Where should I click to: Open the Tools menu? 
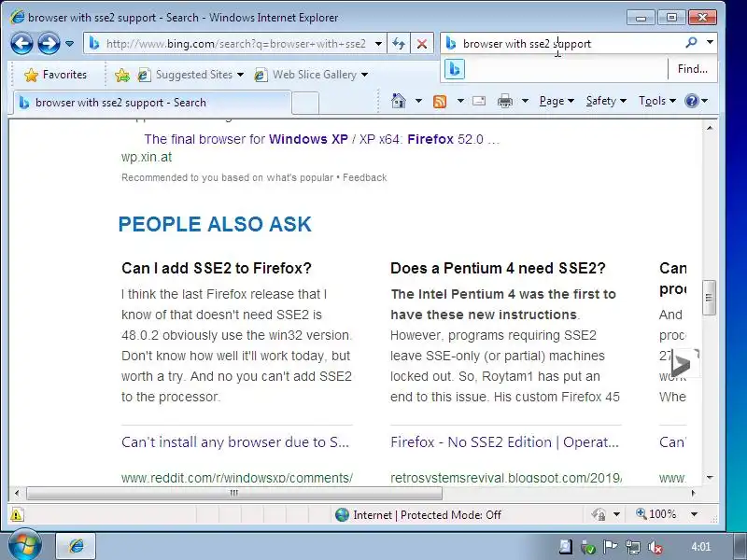pos(657,101)
